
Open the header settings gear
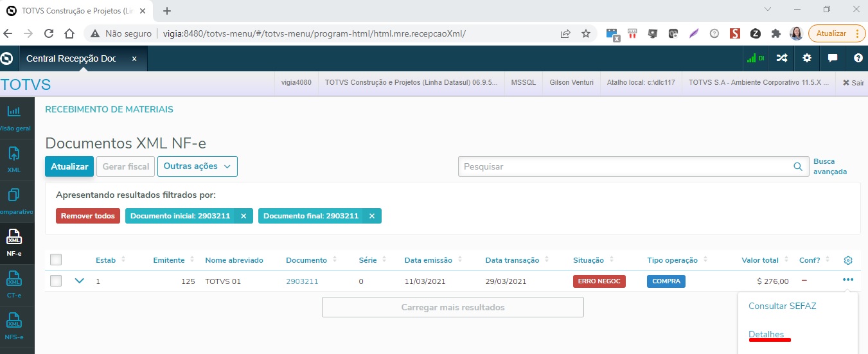pos(807,58)
